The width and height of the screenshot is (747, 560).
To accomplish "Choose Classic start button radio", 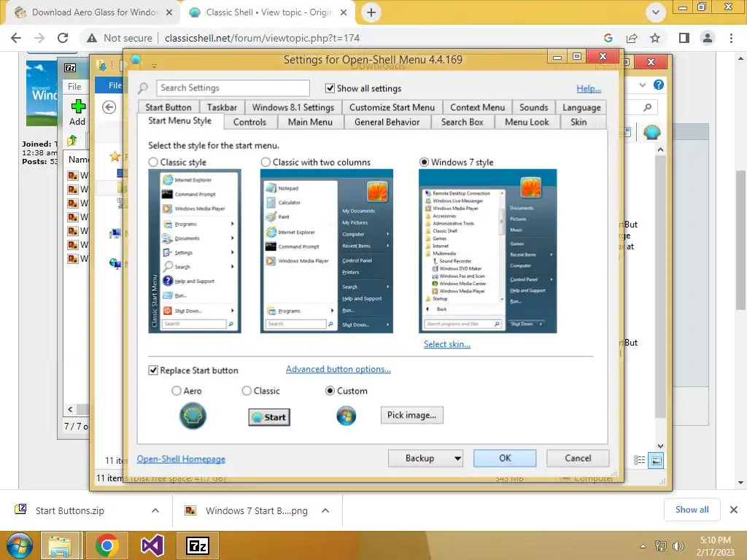I will tap(247, 391).
